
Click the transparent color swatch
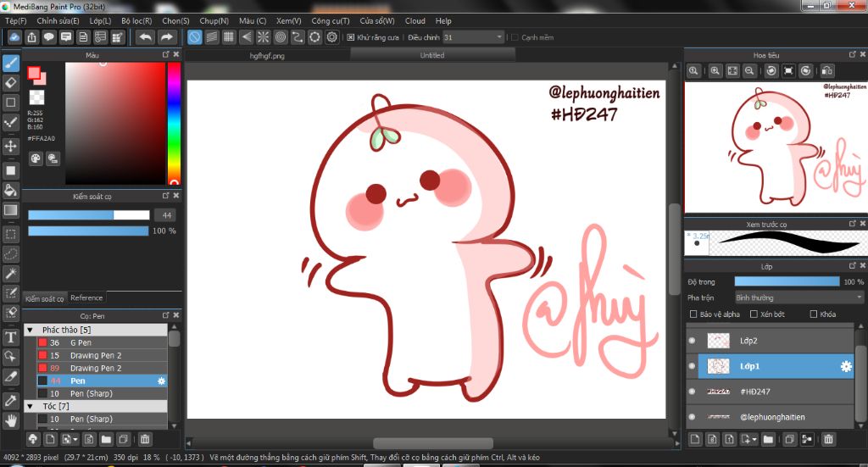[x=36, y=97]
